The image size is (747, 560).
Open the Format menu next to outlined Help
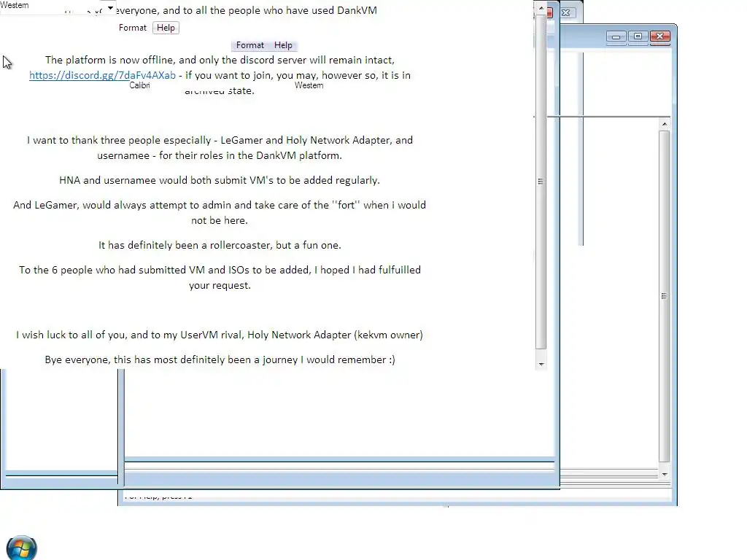(133, 28)
